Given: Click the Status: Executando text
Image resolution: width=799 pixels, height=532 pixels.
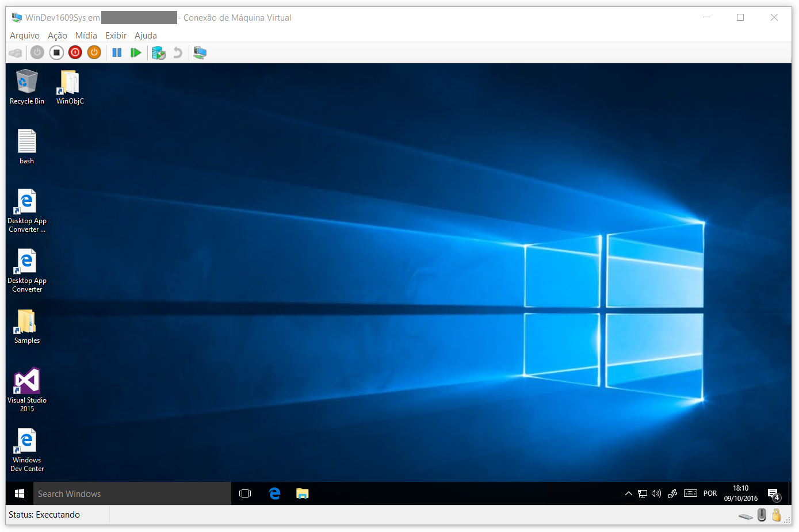Looking at the screenshot, I should [44, 515].
